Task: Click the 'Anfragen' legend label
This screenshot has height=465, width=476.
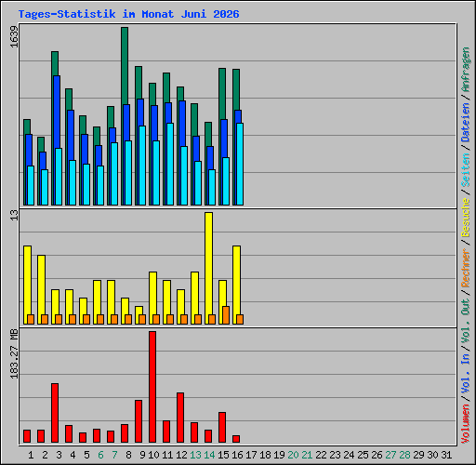Action: [x=465, y=70]
